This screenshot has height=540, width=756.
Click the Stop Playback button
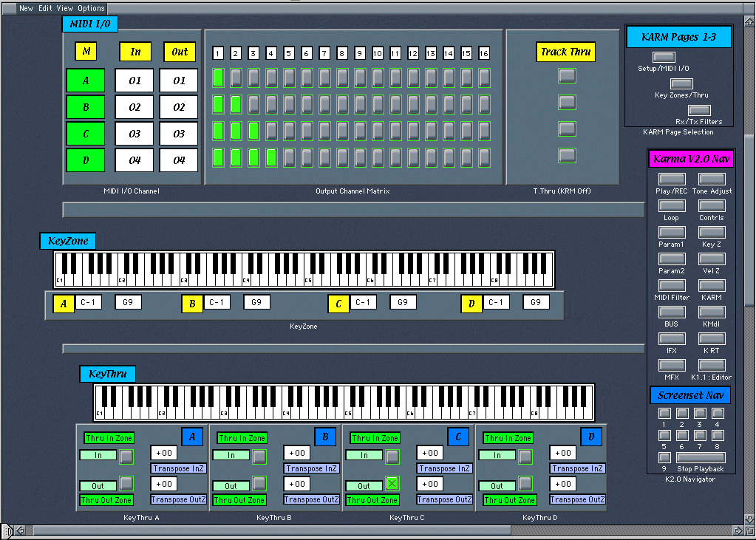[x=701, y=457]
